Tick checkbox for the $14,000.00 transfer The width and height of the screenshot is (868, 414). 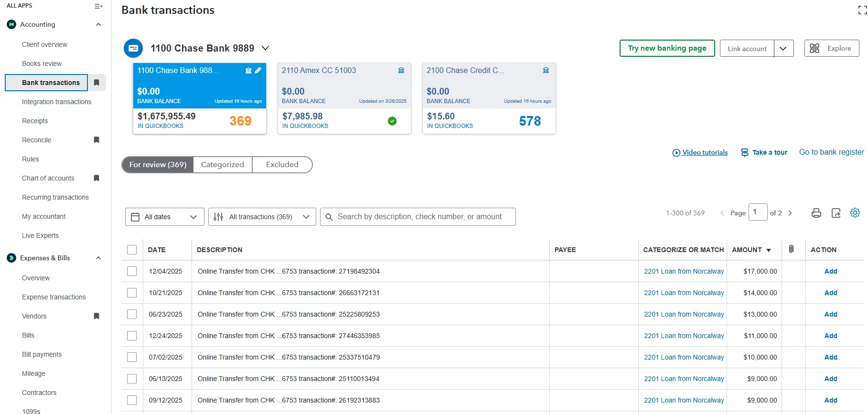pyautogui.click(x=132, y=293)
